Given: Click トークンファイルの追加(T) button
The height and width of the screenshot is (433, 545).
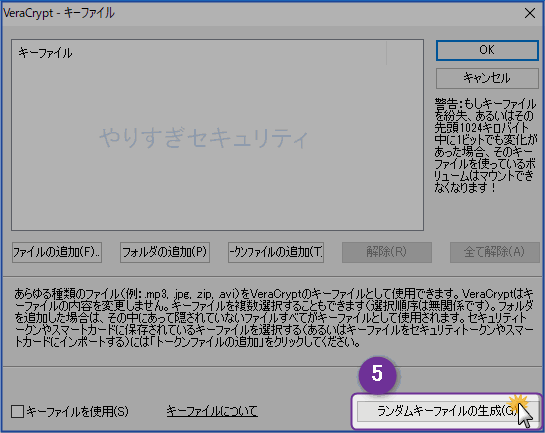Looking at the screenshot, I should (276, 252).
